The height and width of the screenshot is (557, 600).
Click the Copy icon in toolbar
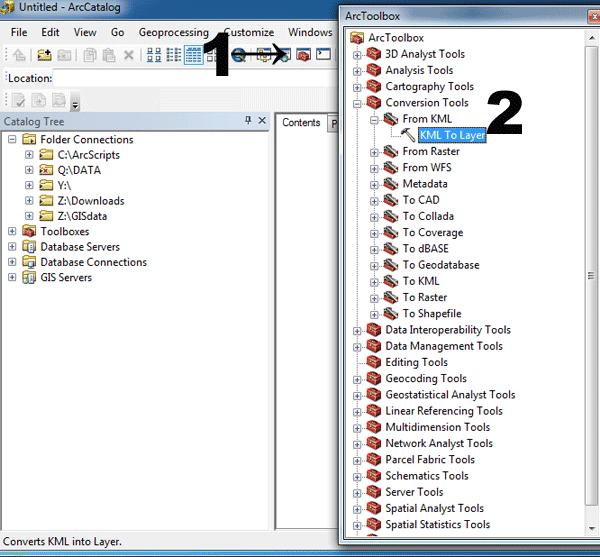90,55
